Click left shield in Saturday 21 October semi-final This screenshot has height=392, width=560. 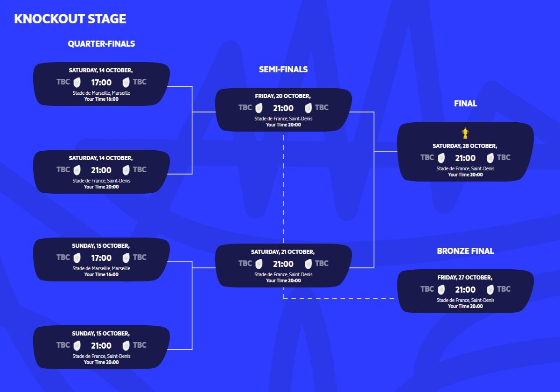pyautogui.click(x=259, y=264)
